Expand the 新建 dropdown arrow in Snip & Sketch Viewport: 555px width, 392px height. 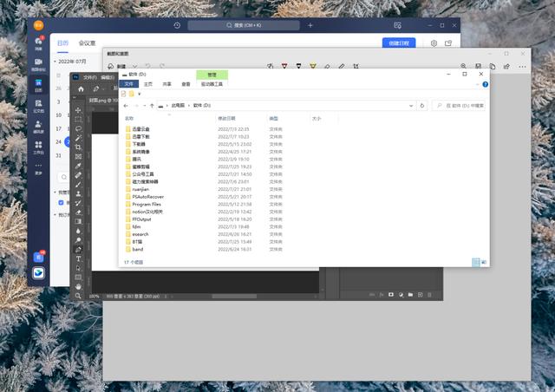tap(135, 66)
